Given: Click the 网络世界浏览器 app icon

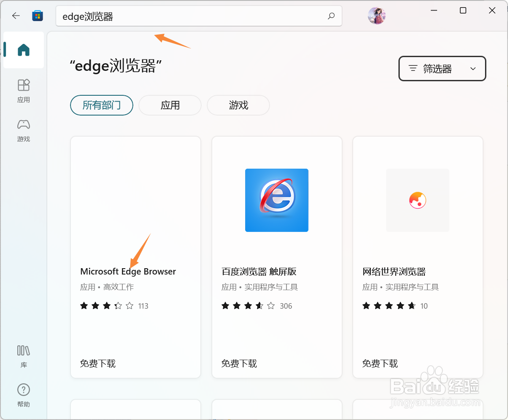Looking at the screenshot, I should pyautogui.click(x=418, y=200).
